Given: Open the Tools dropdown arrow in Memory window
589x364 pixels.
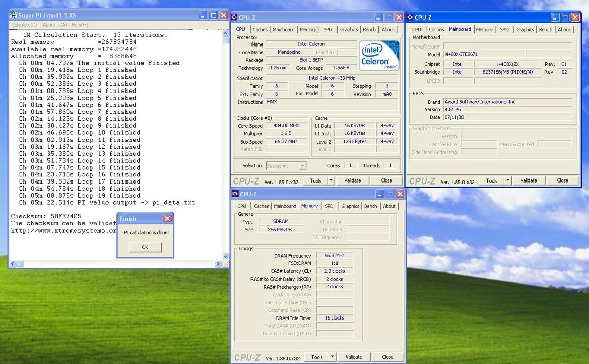Looking at the screenshot, I should point(332,357).
